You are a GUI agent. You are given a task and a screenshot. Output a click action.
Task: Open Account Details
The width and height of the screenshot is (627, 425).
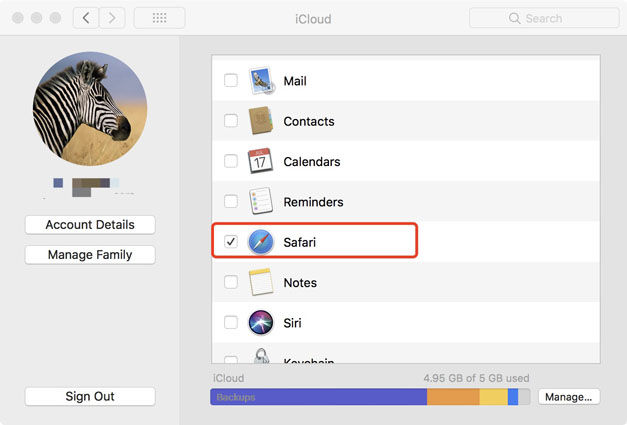[x=90, y=225]
